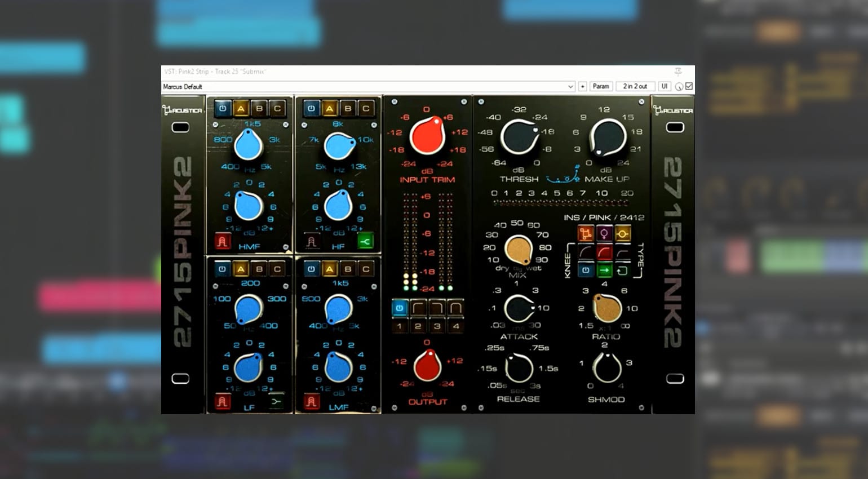Open the Marcus Default preset dropdown
The image size is (868, 479).
(570, 87)
